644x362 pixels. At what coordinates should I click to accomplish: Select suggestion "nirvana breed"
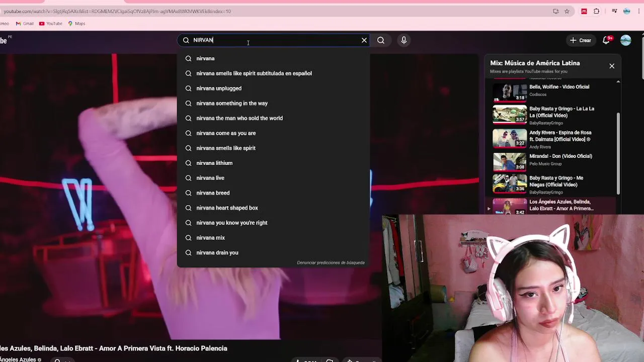273,193
